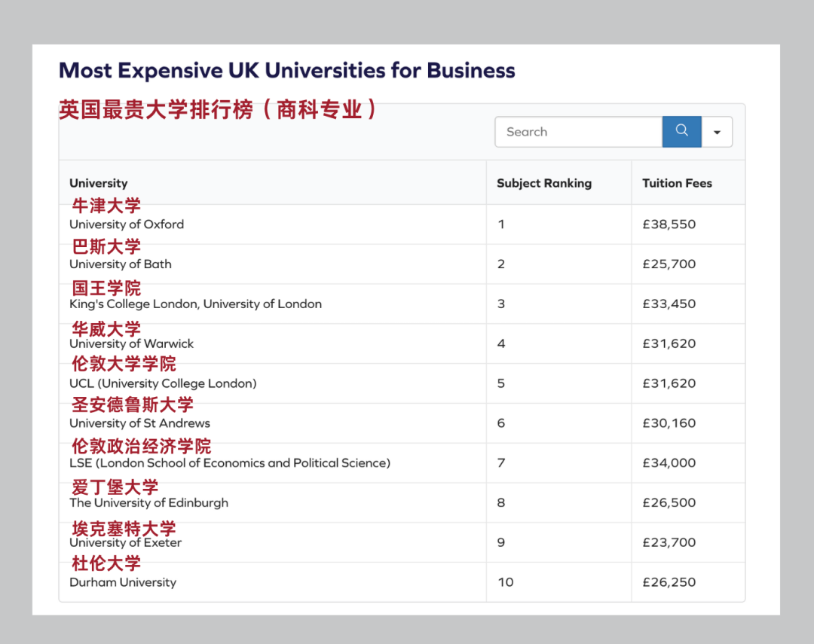Image resolution: width=814 pixels, height=644 pixels.
Task: Click the £30,160 tuition fee cell
Action: (x=669, y=423)
